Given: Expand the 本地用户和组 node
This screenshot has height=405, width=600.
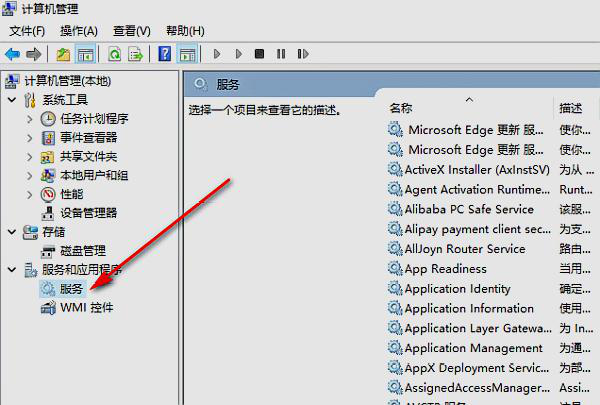Looking at the screenshot, I should 30,175.
